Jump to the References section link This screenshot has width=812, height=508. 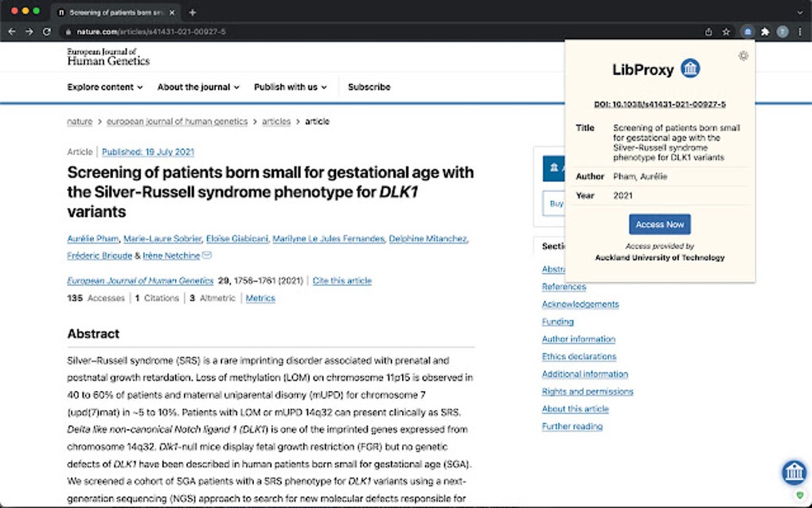pyautogui.click(x=564, y=287)
